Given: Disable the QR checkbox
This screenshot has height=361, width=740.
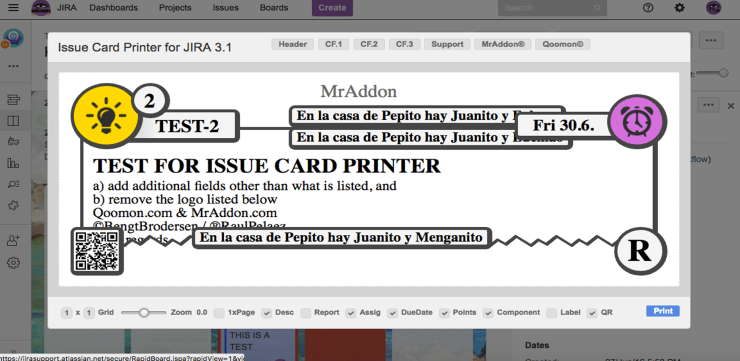Looking at the screenshot, I should point(592,313).
